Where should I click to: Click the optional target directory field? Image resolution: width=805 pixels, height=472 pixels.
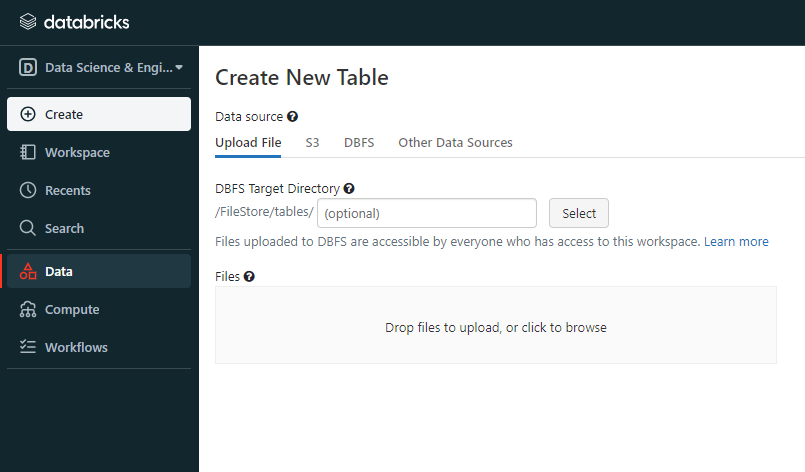pyautogui.click(x=427, y=213)
